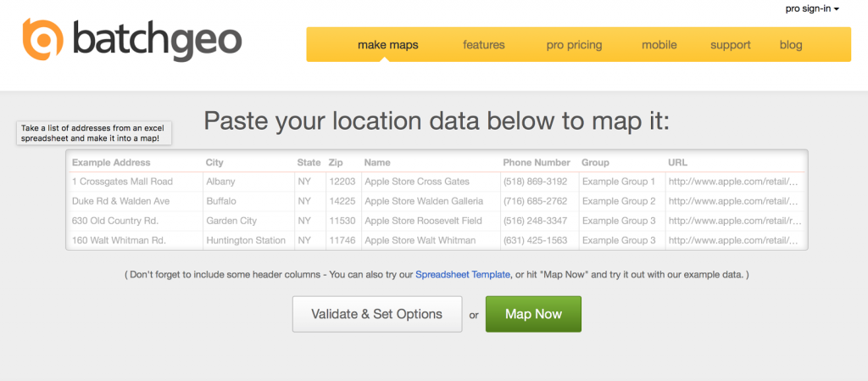Click the batchgeo logo icon
This screenshot has height=381, width=868.
[44, 40]
